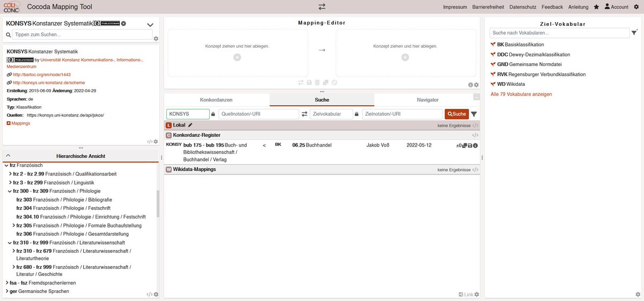Favorite DDC Dewey-Dezimalklassifikation marker
The image size is (644, 301).
[x=493, y=55]
